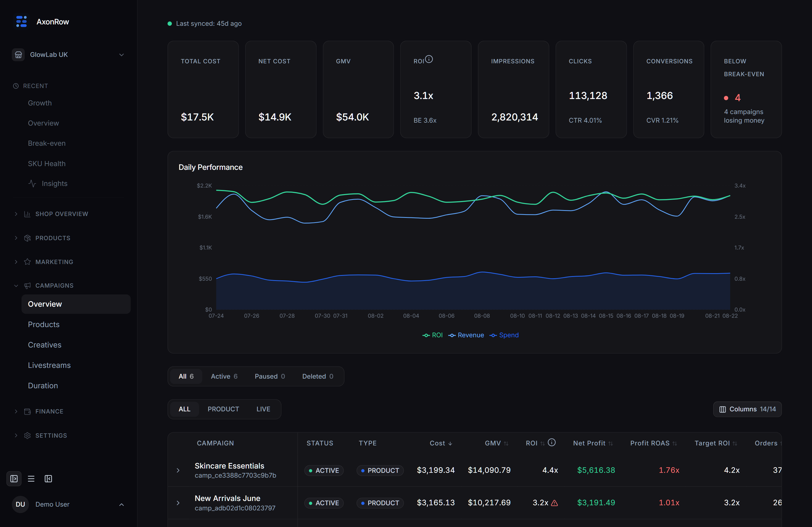Select the LIVE campaign type tab
Image resolution: width=812 pixels, height=527 pixels.
pyautogui.click(x=263, y=409)
